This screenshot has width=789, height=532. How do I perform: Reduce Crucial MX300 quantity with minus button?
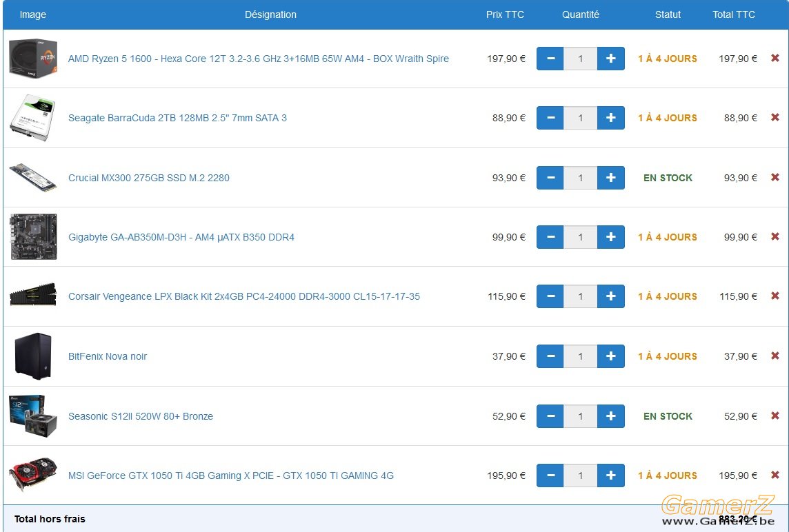(x=550, y=178)
